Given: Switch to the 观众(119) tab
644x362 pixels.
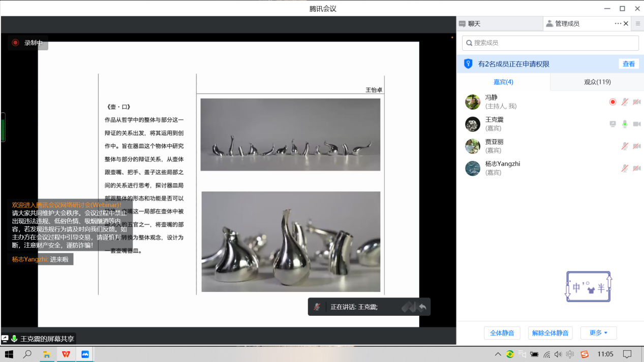Looking at the screenshot, I should click(x=597, y=82).
